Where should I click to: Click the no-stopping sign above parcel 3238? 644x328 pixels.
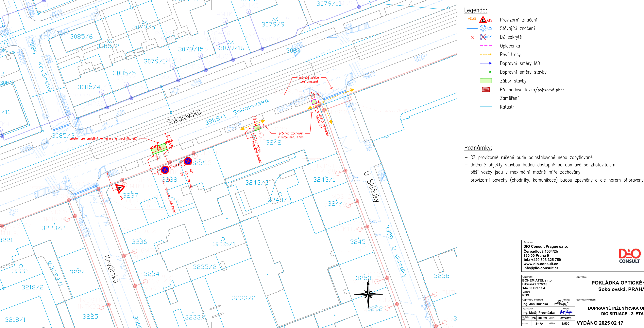165,170
